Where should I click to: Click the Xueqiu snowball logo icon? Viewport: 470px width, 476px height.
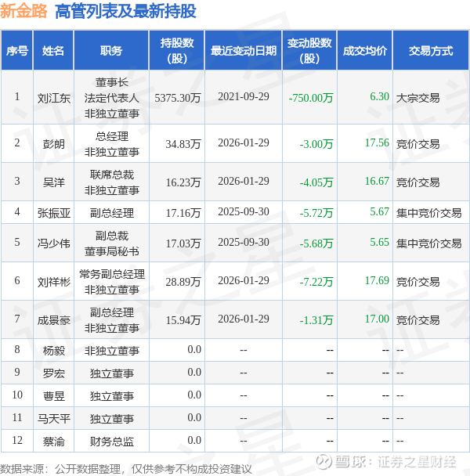[324, 462]
